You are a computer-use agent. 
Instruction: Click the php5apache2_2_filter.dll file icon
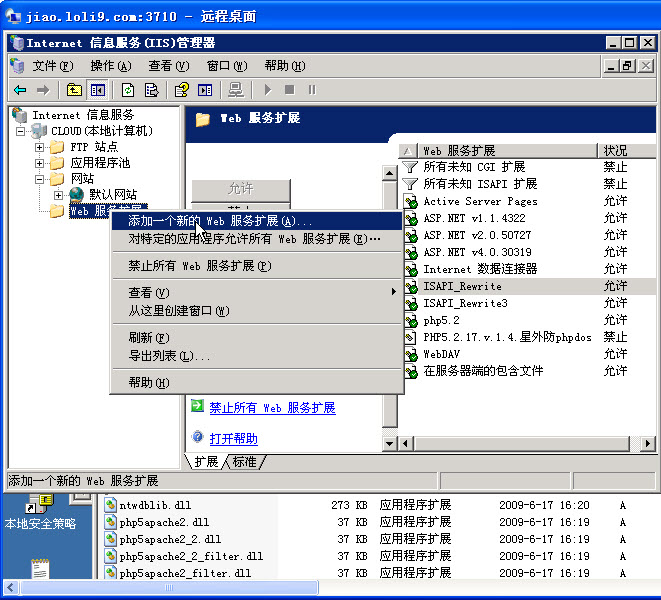pos(110,556)
